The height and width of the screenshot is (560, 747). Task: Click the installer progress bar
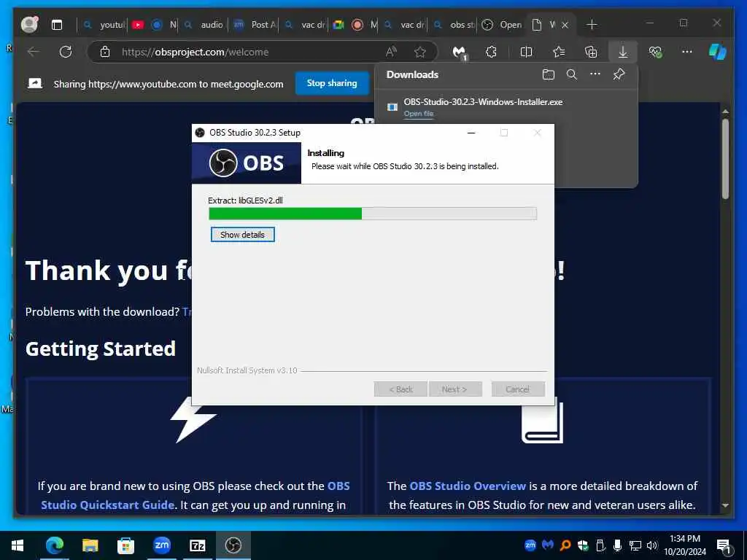tap(373, 214)
